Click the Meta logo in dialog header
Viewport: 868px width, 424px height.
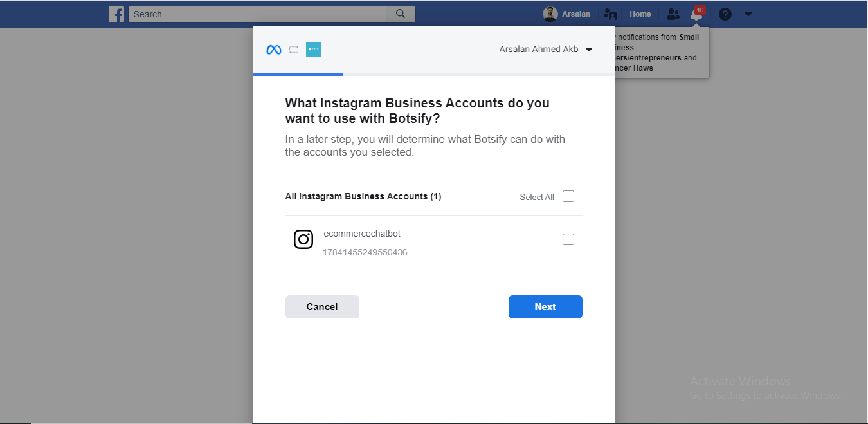(x=274, y=50)
